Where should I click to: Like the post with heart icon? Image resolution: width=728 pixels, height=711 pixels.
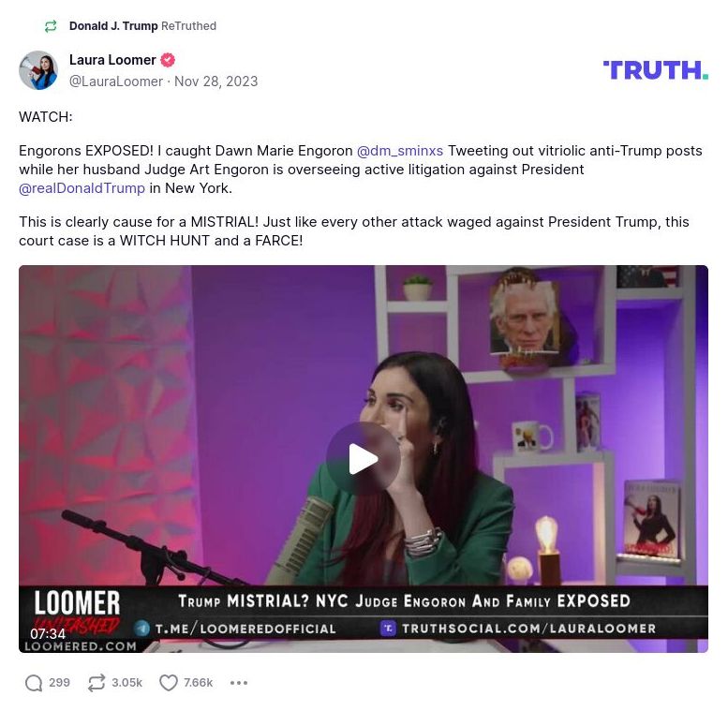click(x=168, y=683)
